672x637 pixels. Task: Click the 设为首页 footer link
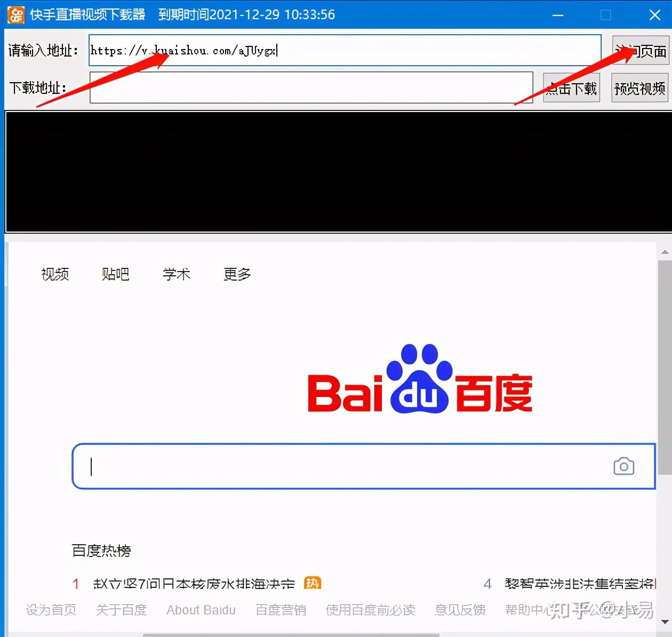click(51, 610)
